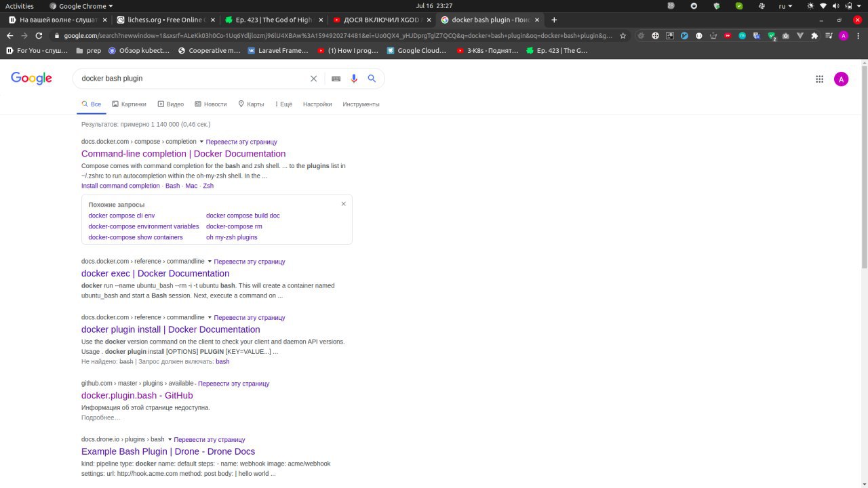Open related query oh my-zsh plugins
868x488 pixels.
tap(232, 237)
